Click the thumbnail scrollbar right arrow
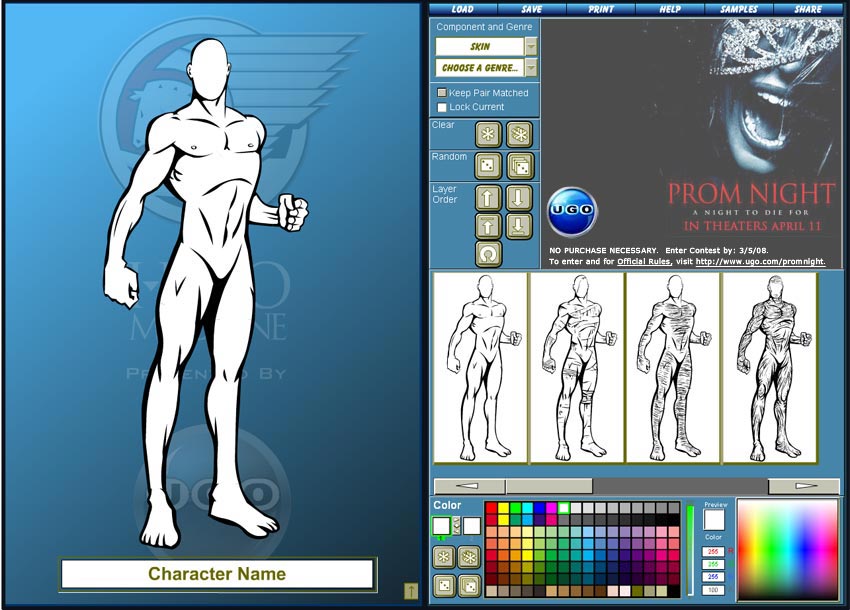 pyautogui.click(x=803, y=486)
